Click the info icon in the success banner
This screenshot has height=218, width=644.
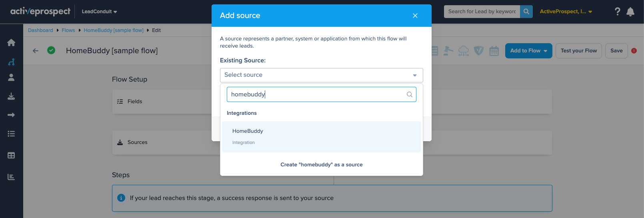coord(121,198)
